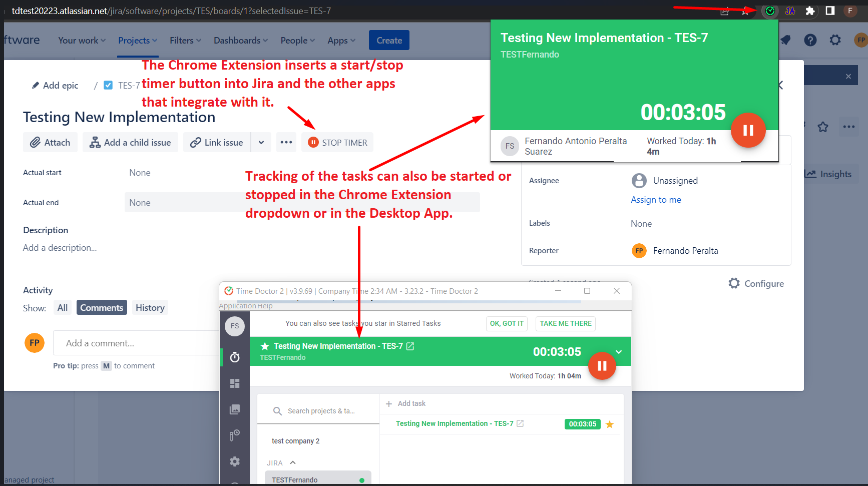Click the Time Doctor extension icon in Chrome toolbar
868x486 pixels.
(x=770, y=11)
